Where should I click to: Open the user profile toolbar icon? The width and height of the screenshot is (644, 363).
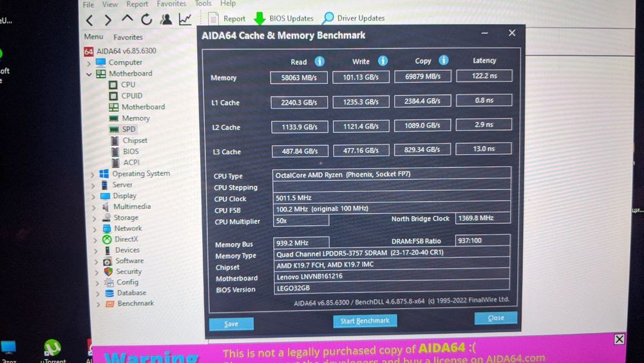166,19
